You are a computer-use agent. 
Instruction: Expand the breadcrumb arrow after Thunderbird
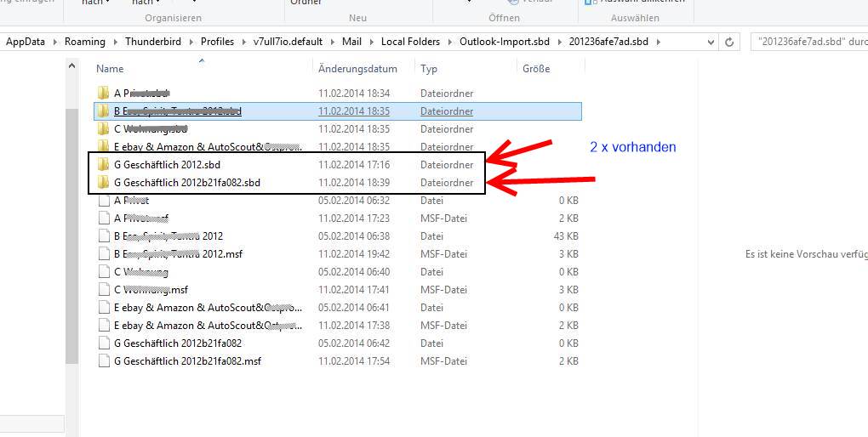point(191,42)
